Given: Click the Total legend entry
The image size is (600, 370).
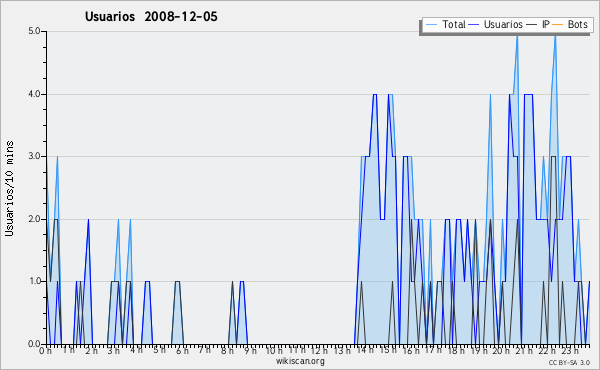Looking at the screenshot, I should (x=445, y=24).
